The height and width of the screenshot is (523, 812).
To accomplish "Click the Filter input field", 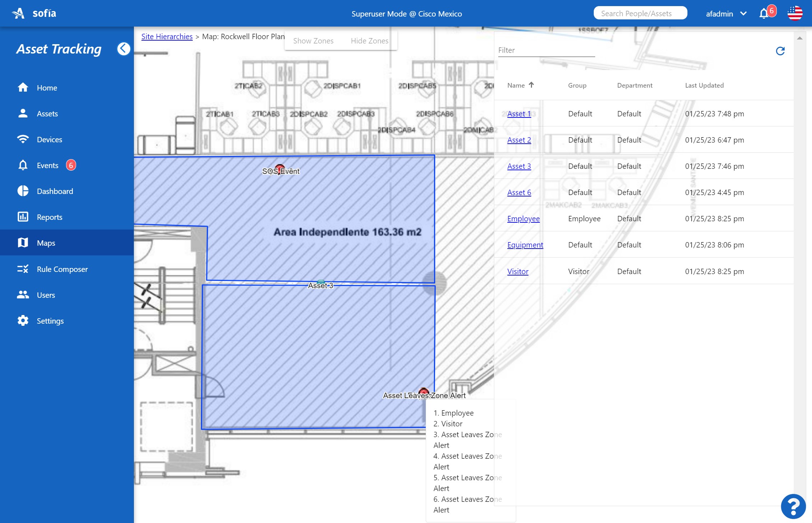I will (x=546, y=50).
